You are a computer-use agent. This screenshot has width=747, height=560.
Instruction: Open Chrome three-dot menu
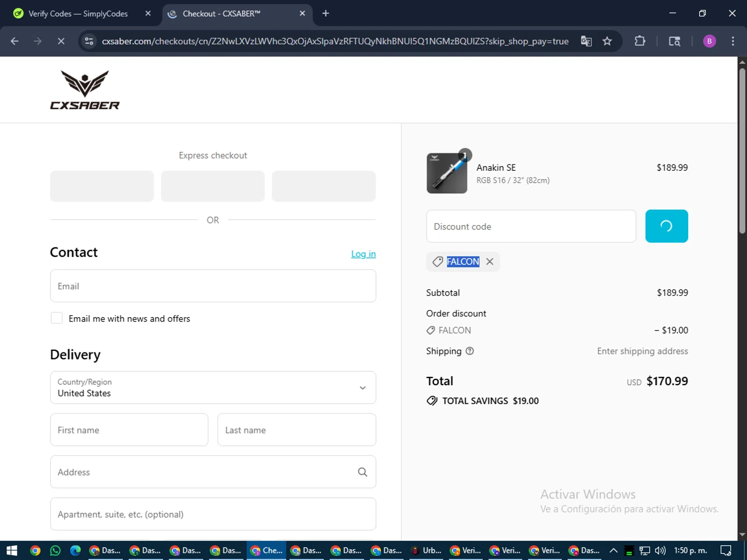point(733,41)
